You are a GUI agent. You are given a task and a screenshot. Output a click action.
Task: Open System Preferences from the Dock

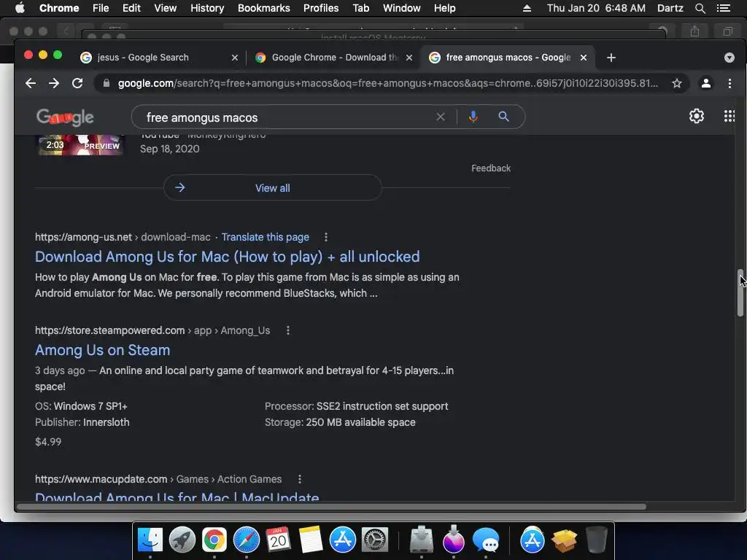[375, 540]
